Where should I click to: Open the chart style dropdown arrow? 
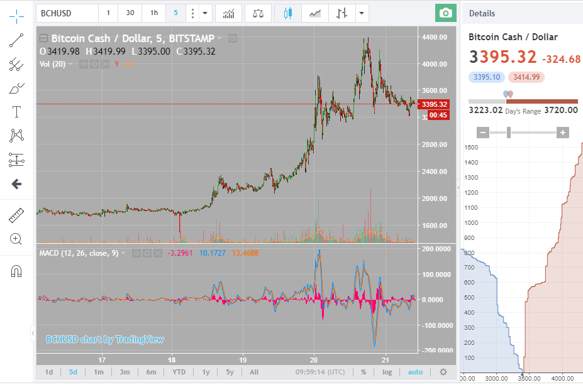361,13
